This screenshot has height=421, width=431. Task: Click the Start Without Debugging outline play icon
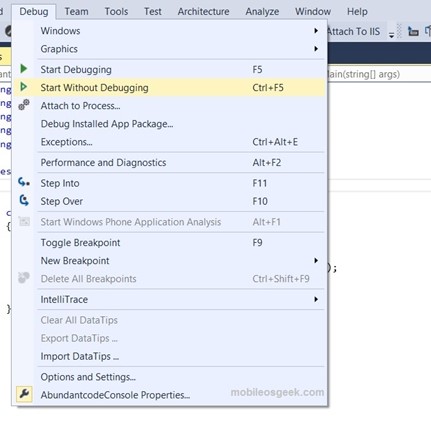click(24, 87)
